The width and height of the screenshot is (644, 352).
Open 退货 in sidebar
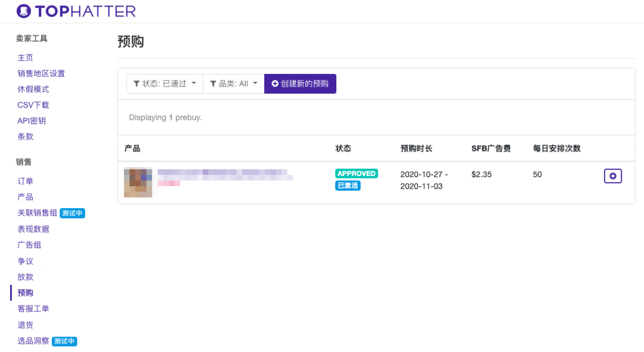[x=25, y=325]
